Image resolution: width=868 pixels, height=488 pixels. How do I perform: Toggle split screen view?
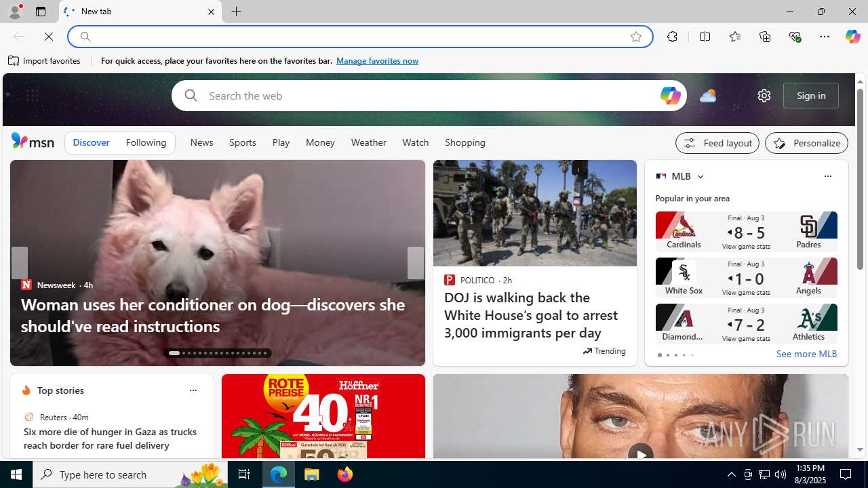705,37
